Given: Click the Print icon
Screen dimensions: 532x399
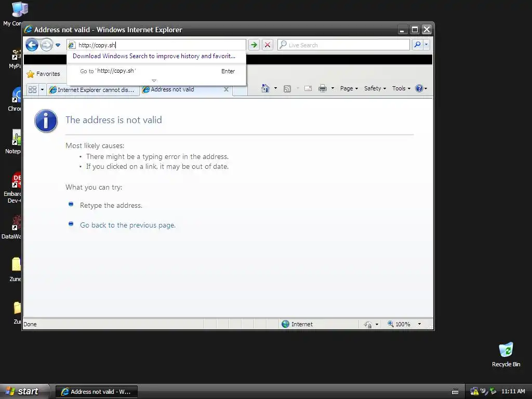Looking at the screenshot, I should pyautogui.click(x=323, y=88).
